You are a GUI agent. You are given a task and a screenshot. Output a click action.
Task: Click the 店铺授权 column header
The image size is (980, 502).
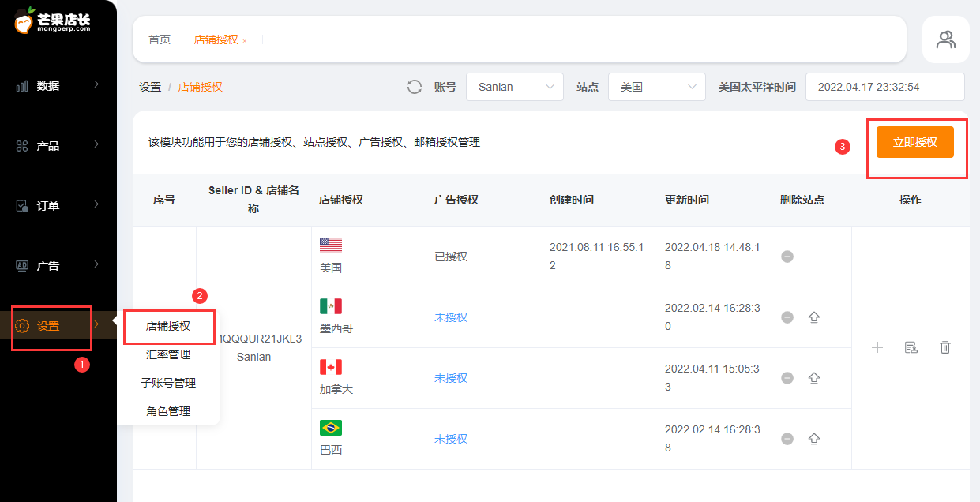pyautogui.click(x=341, y=200)
